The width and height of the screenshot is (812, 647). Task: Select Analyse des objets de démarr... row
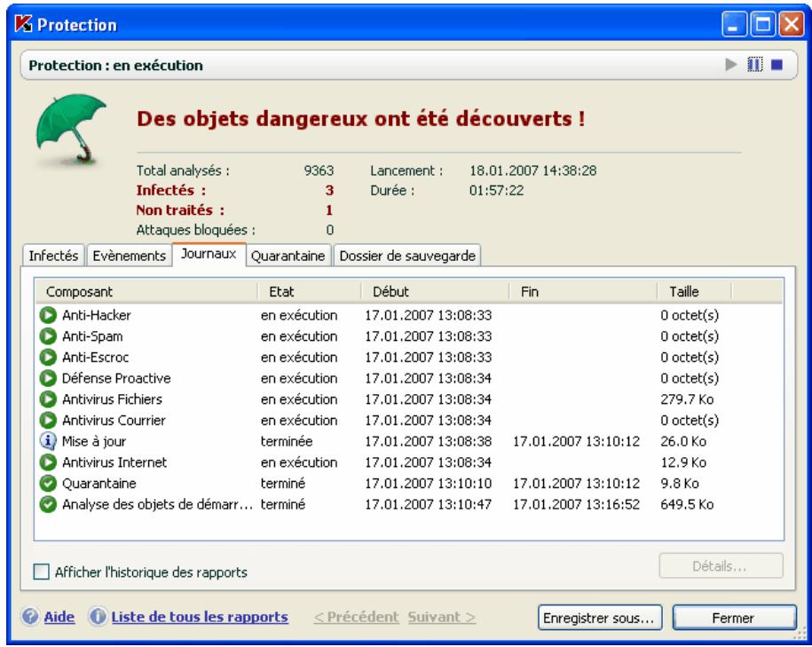[157, 504]
